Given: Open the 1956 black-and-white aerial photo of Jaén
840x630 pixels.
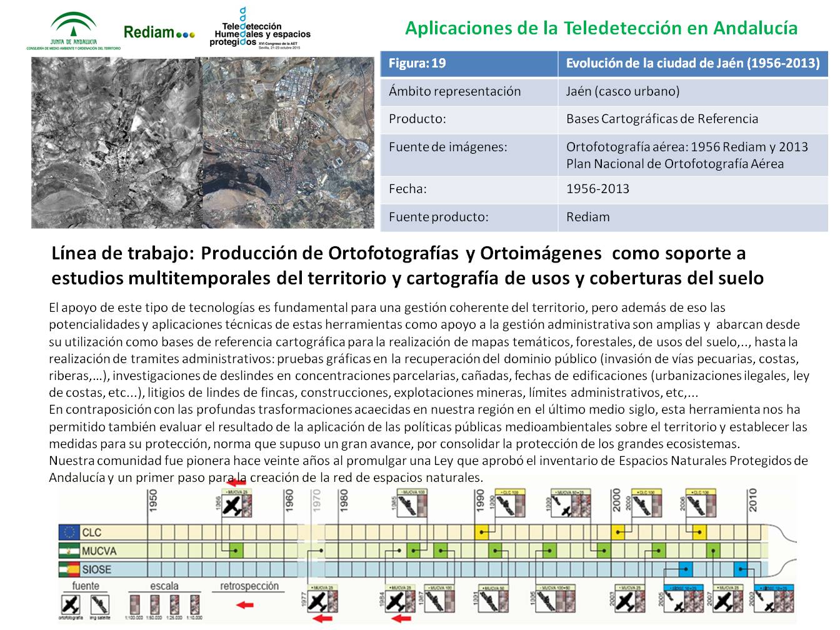Looking at the screenshot, I should coord(116,142).
